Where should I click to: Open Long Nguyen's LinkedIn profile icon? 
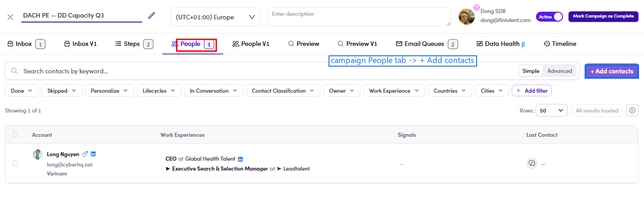tap(93, 154)
